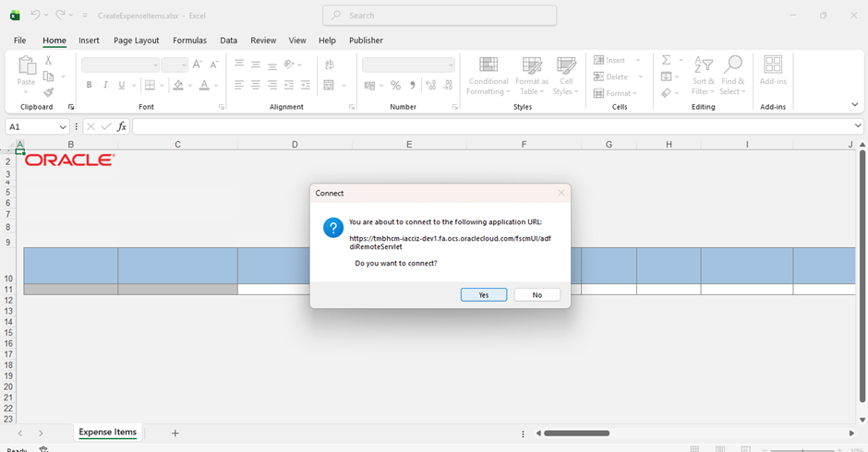The width and height of the screenshot is (868, 452).
Task: Click the Borders icon
Action: 150,85
